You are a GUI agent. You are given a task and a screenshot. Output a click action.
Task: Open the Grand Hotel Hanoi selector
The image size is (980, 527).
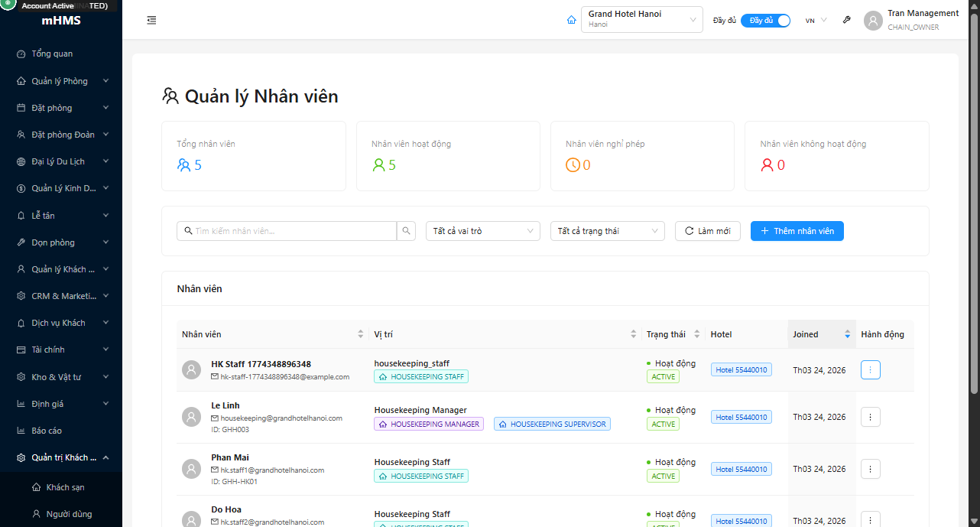(641, 20)
